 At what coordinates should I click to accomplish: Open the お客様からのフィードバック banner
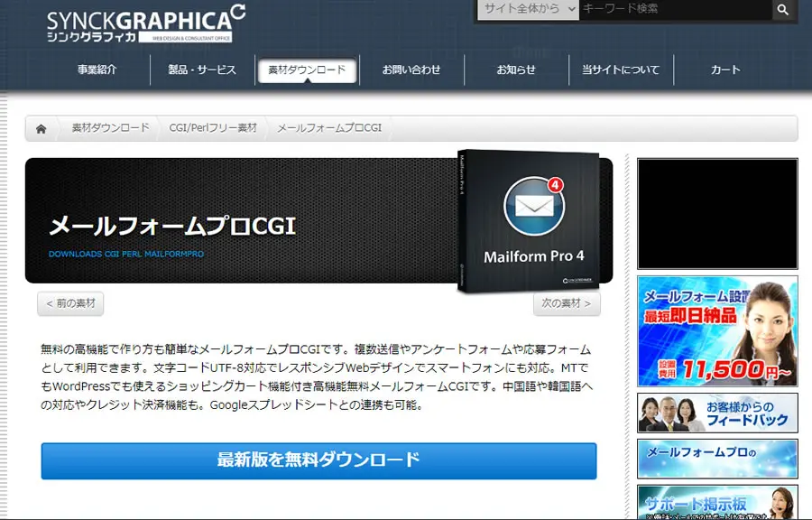[x=717, y=413]
